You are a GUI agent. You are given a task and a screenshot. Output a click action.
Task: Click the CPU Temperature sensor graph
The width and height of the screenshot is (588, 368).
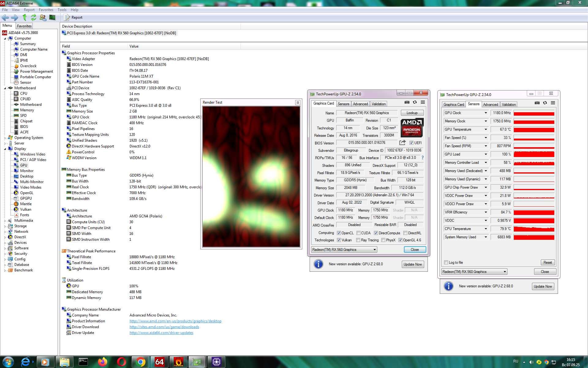pos(534,229)
